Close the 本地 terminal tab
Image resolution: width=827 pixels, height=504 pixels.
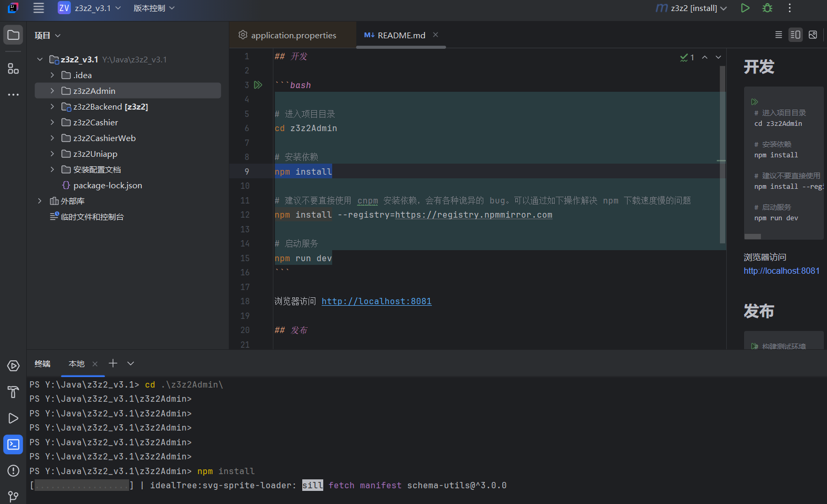point(95,364)
